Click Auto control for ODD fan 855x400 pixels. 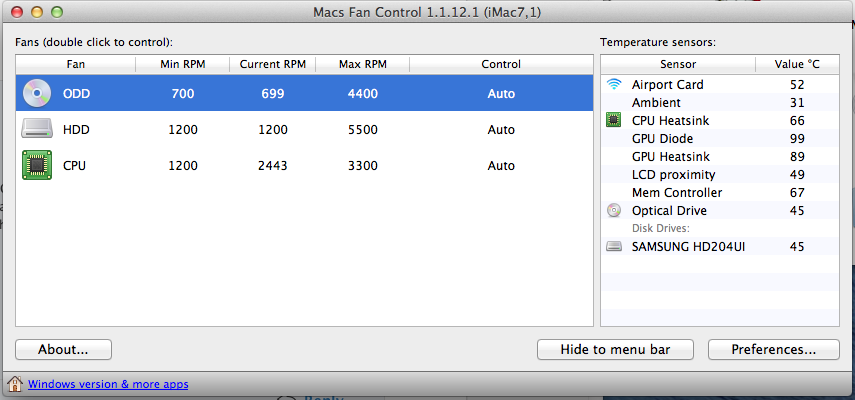tap(501, 94)
